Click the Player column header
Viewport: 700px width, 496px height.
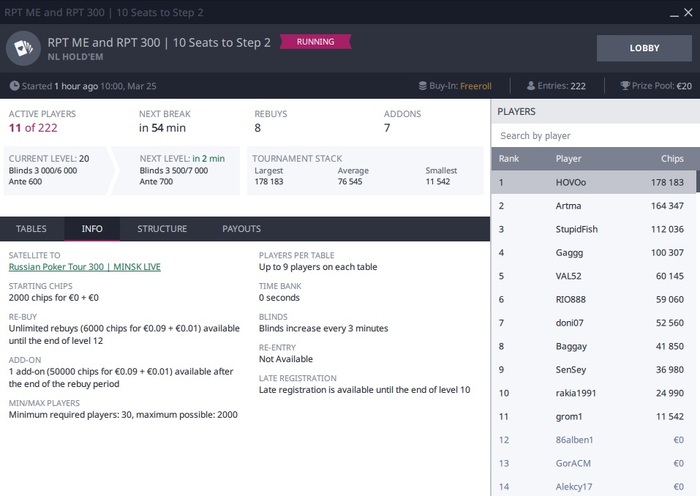coord(568,158)
